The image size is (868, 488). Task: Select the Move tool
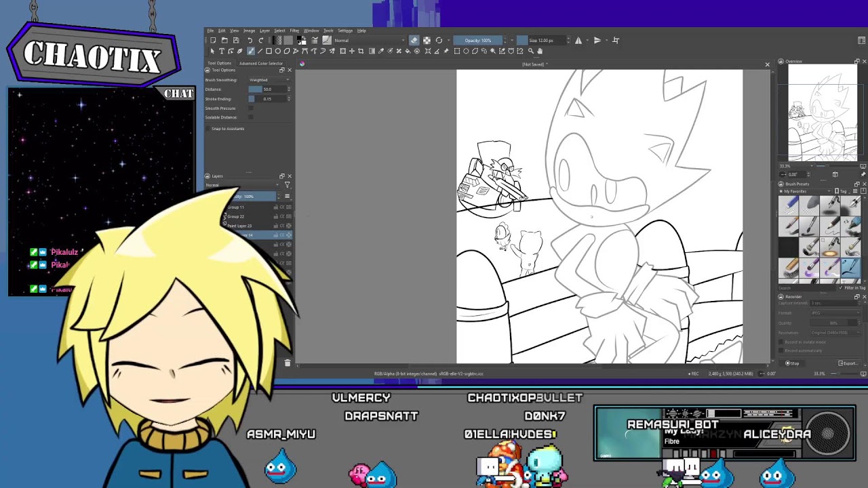(x=351, y=51)
